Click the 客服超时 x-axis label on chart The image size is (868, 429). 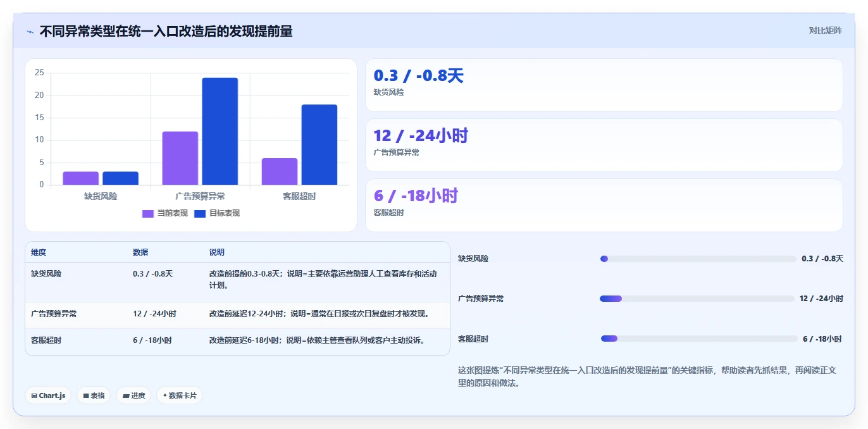point(299,196)
